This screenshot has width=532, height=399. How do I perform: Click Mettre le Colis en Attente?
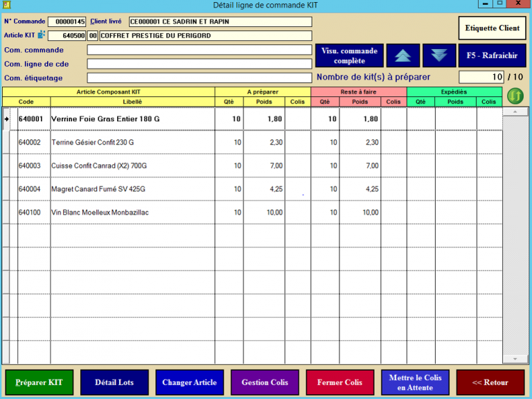(x=415, y=382)
